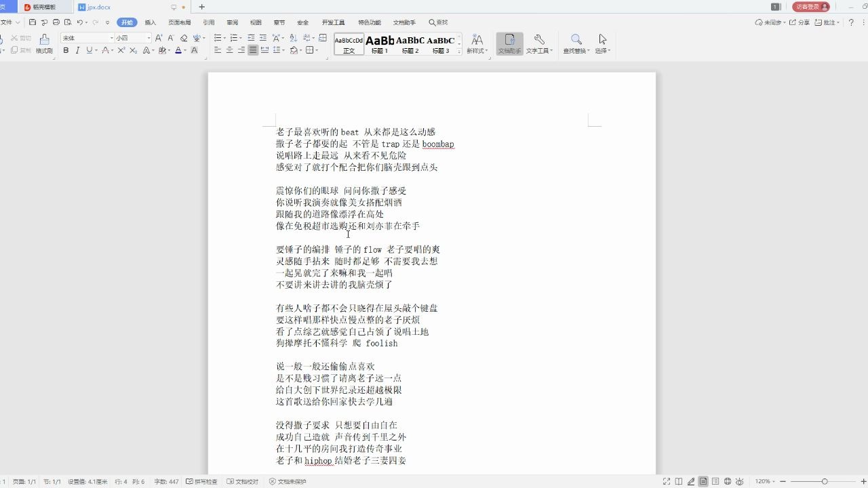Image resolution: width=868 pixels, height=488 pixels.
Task: Open the zoom percentage (120%) dropdown
Action: [x=766, y=481]
